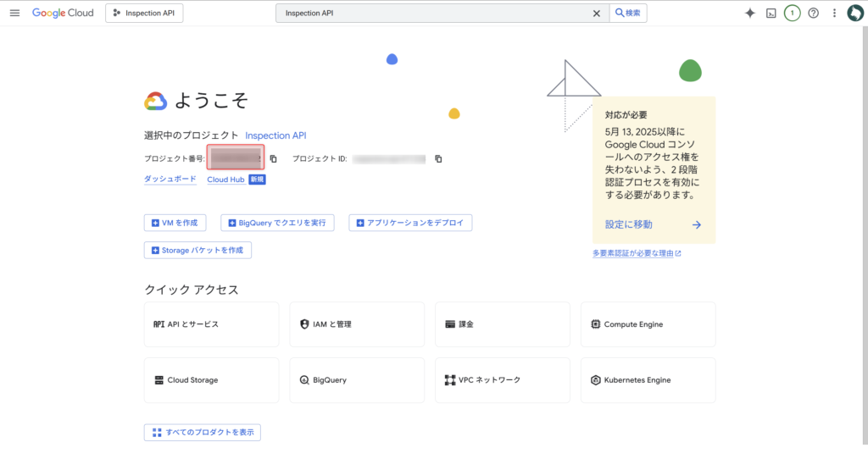The image size is (868, 453).
Task: Copy the project number with copy icon
Action: pos(273,159)
